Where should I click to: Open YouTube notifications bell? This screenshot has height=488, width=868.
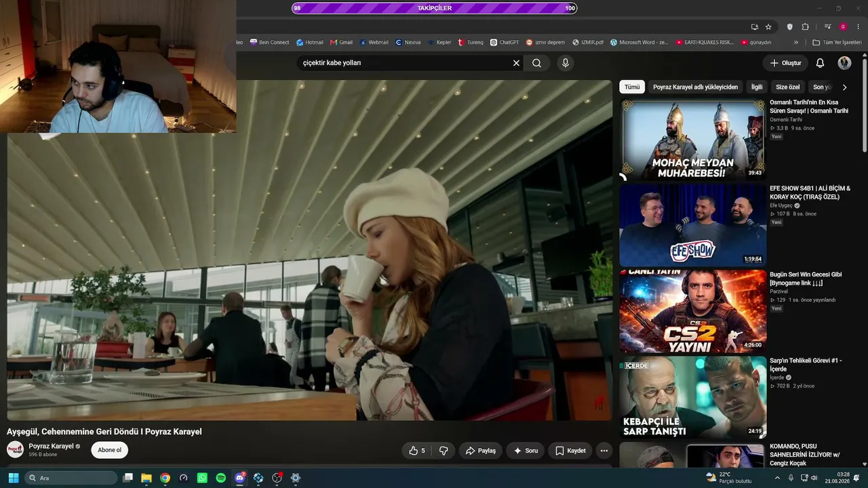pyautogui.click(x=820, y=63)
